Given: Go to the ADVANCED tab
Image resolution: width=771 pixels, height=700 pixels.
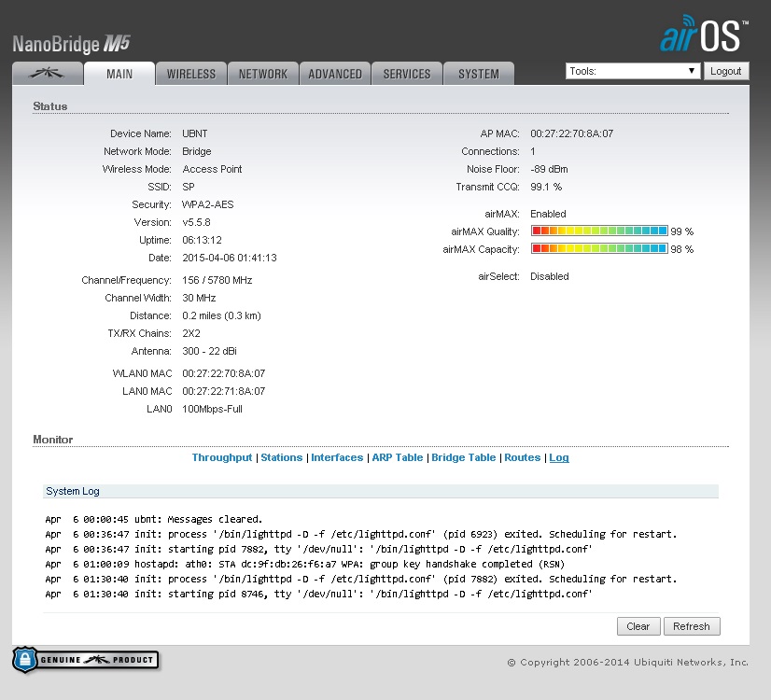Looking at the screenshot, I should pos(335,74).
